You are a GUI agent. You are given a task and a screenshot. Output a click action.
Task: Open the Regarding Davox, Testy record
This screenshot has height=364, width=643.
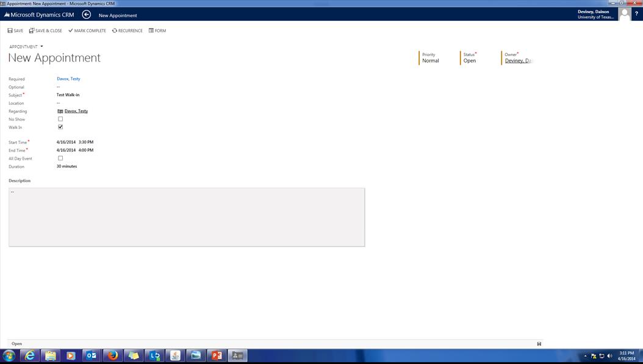point(76,111)
